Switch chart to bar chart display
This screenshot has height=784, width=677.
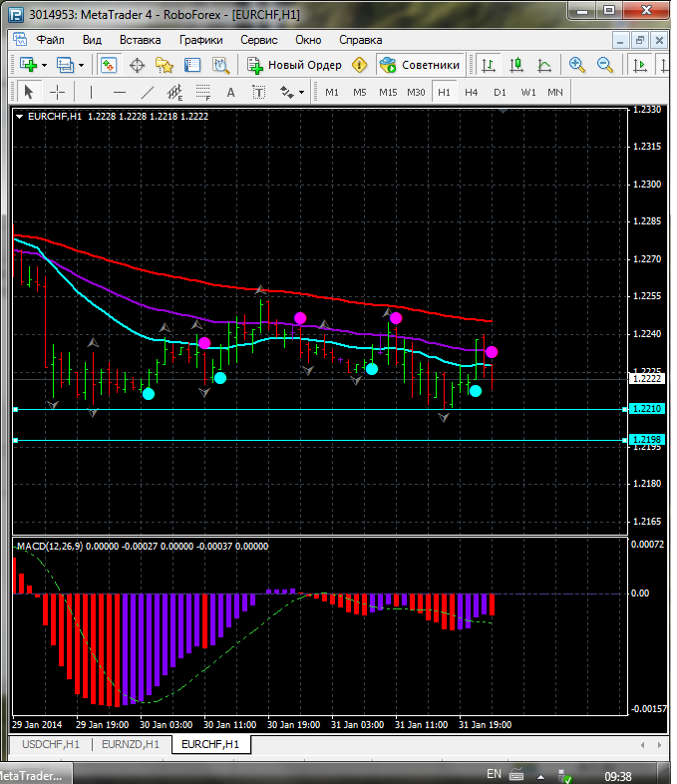(489, 65)
